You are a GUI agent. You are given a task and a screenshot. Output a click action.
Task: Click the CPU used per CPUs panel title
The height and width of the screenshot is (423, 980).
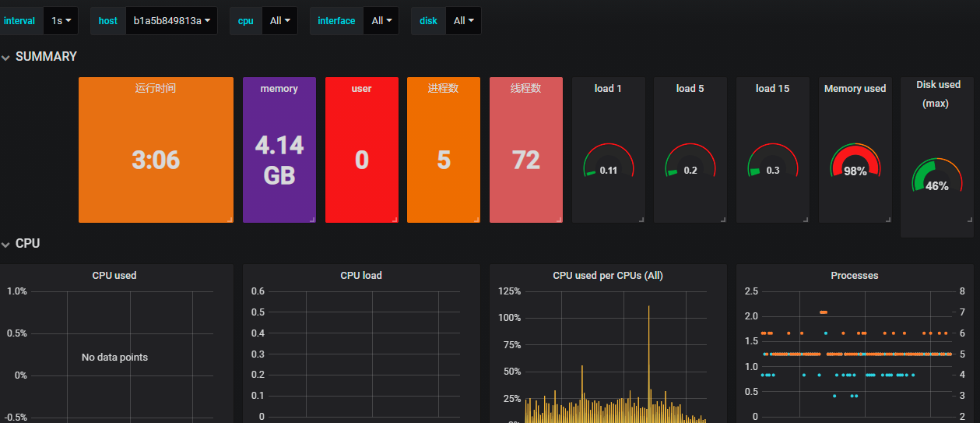coord(608,276)
